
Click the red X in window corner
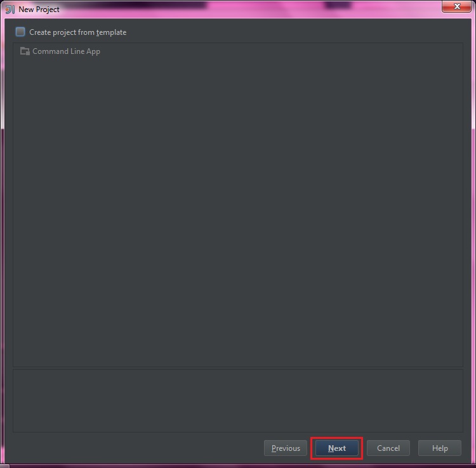click(x=456, y=6)
